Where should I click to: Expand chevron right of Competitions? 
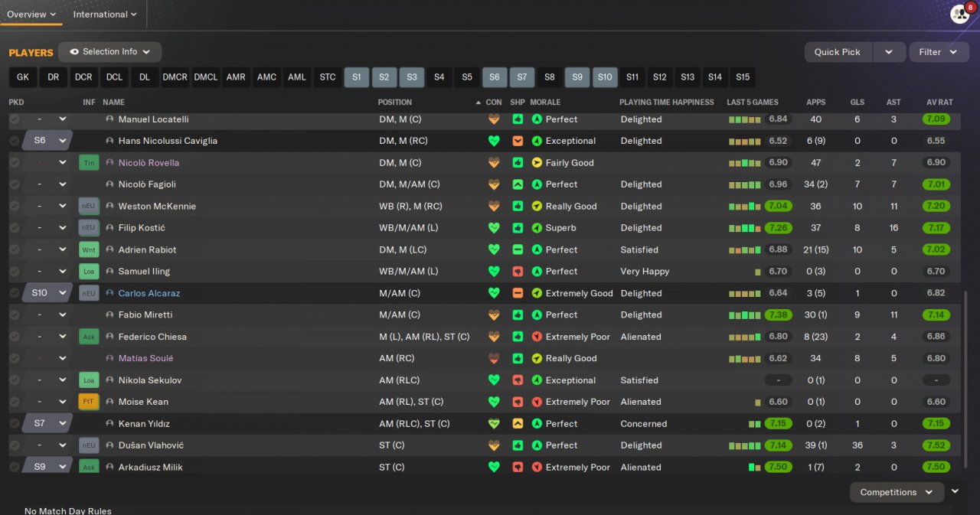tap(955, 491)
